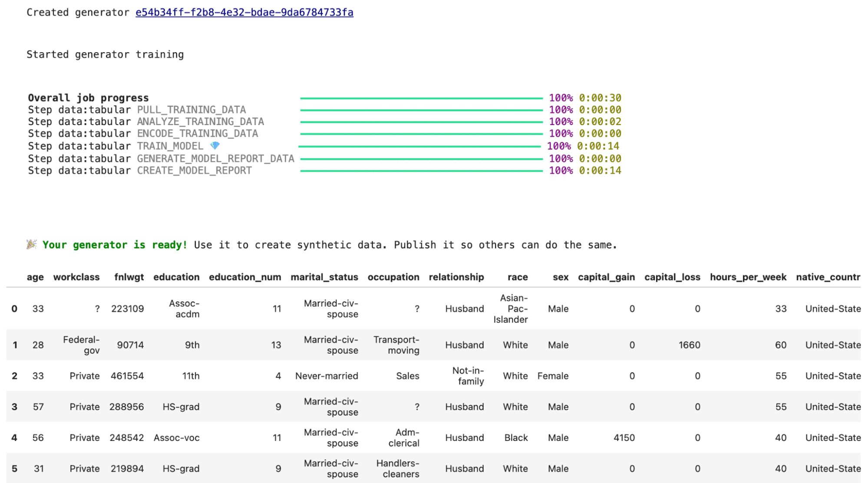
Task: Click the 'Asian-Pac-Islander' race cell
Action: pyautogui.click(x=511, y=309)
